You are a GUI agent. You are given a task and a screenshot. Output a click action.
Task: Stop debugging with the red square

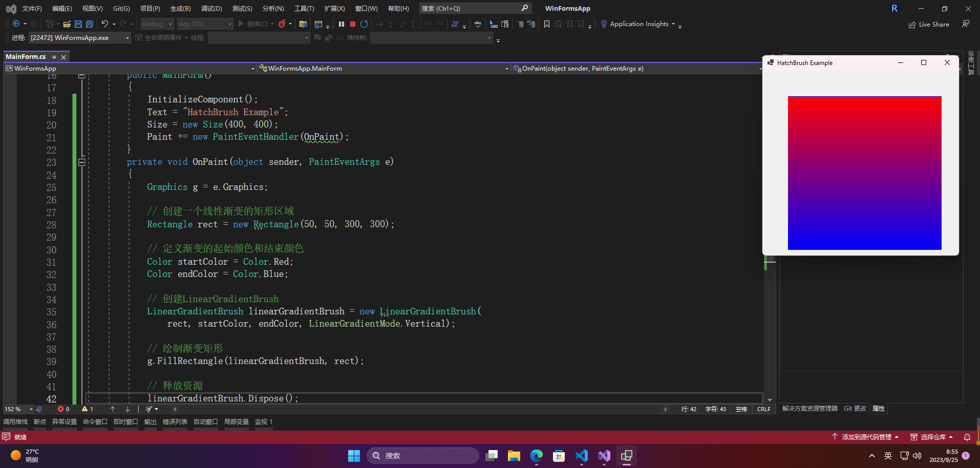pos(353,24)
